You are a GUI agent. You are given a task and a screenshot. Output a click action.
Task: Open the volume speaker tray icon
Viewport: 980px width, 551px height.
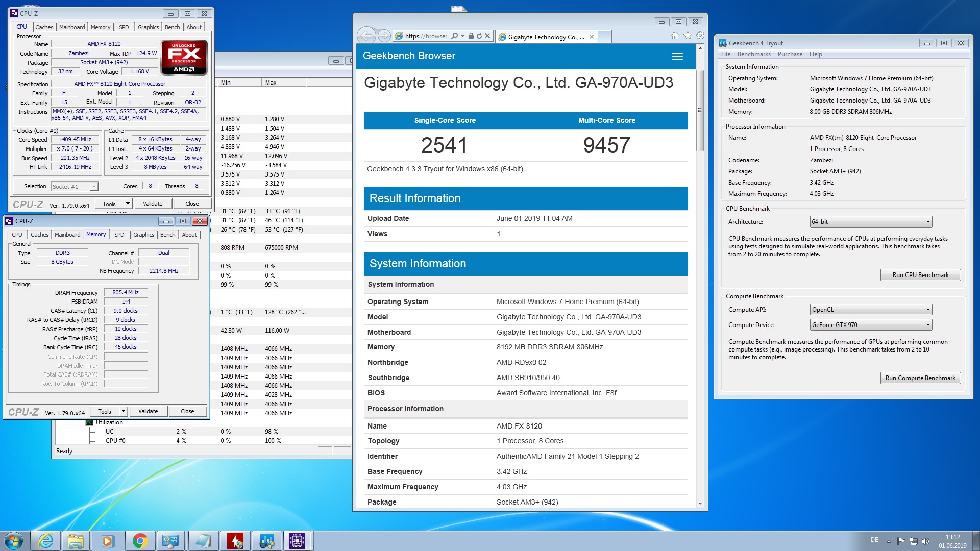[x=926, y=541]
